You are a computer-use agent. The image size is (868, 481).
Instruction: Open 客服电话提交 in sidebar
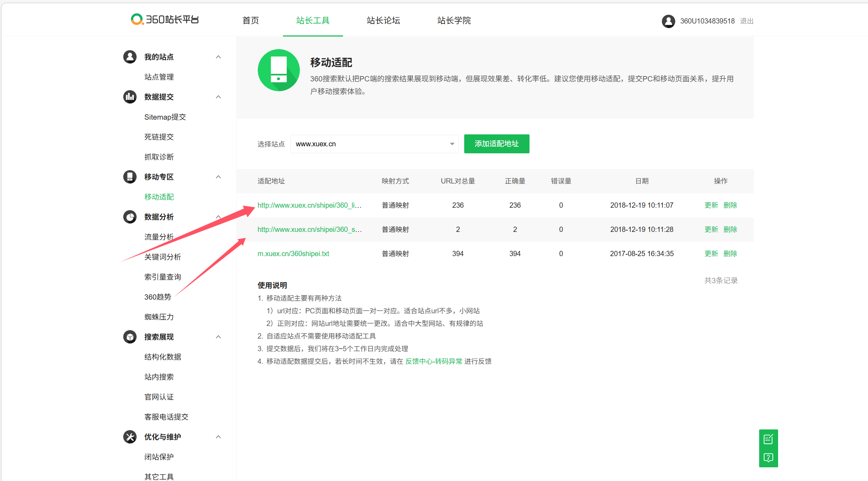[x=166, y=417]
